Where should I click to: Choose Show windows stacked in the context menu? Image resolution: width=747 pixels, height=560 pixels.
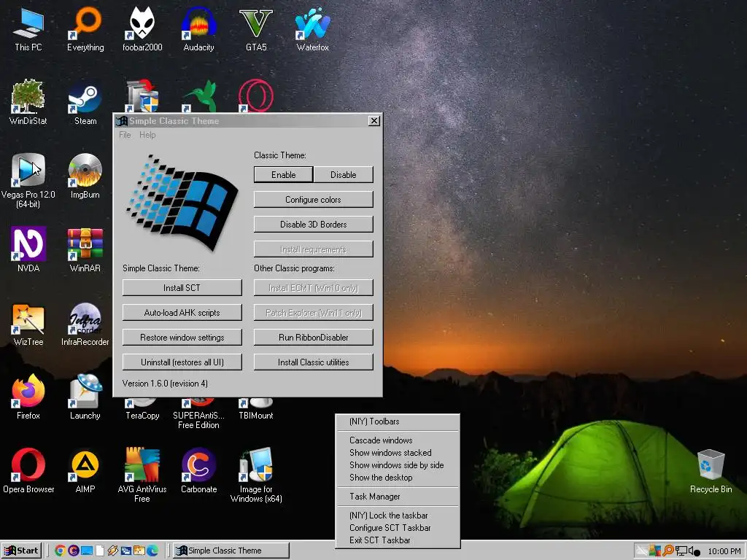tap(398, 453)
